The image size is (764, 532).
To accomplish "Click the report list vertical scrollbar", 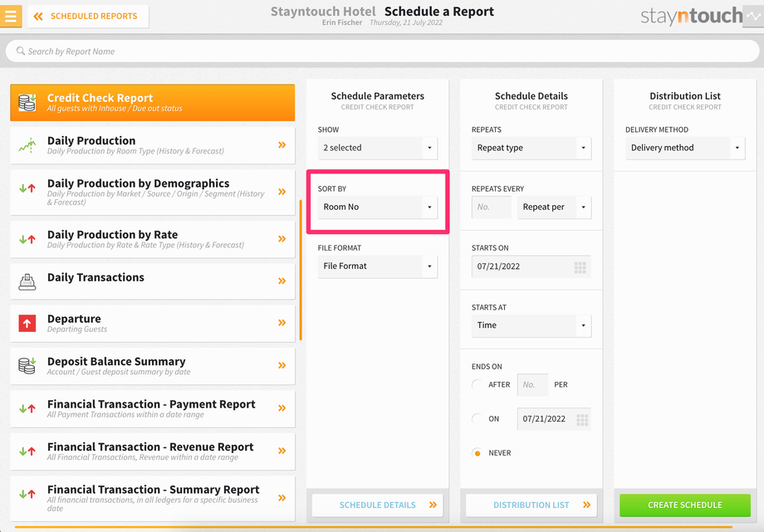I will 301,270.
